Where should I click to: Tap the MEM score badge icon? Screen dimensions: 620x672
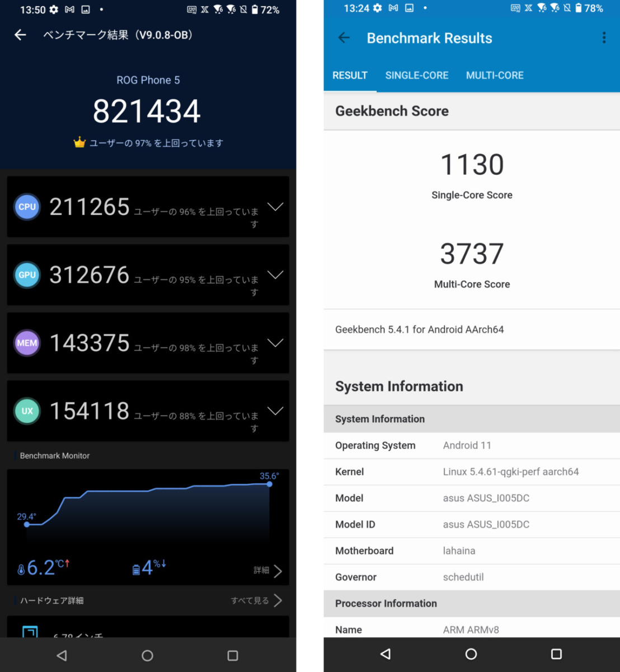point(27,343)
